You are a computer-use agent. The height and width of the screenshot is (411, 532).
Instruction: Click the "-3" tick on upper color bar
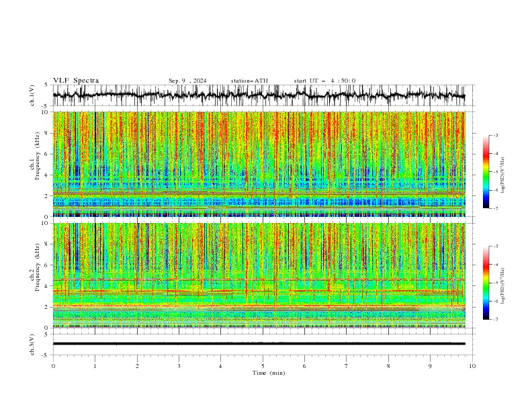pos(496,135)
